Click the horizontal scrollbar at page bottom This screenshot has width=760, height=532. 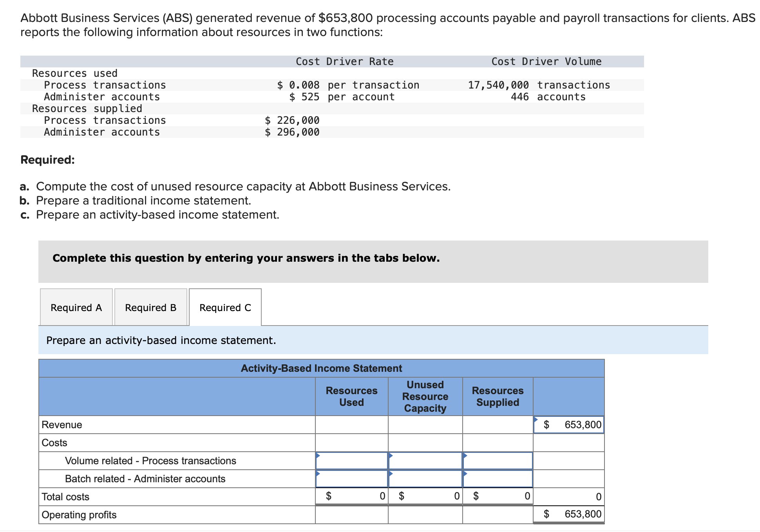click(x=380, y=529)
